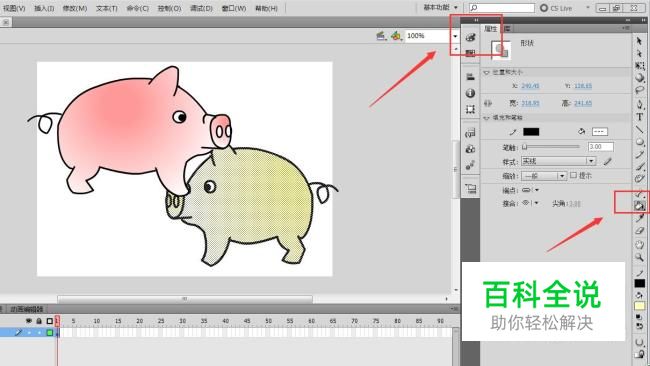Image resolution: width=650 pixels, height=366 pixels.
Task: Click the Y position value
Action: coord(583,86)
